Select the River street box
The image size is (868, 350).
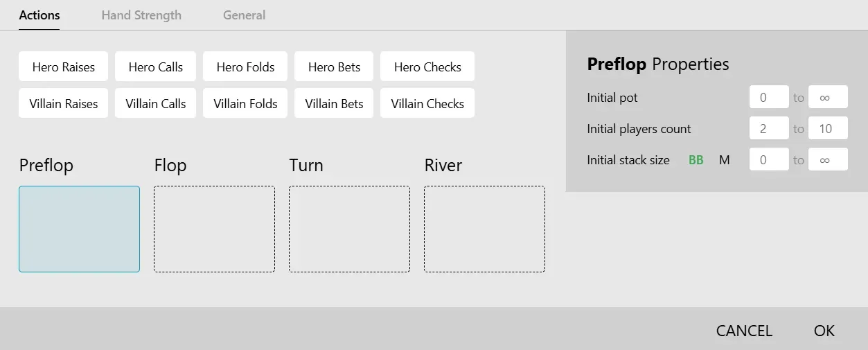[484, 229]
